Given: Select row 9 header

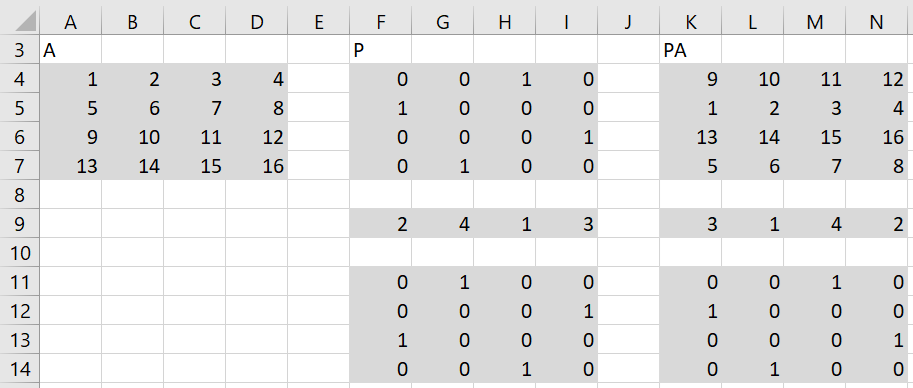Looking at the screenshot, I should [x=20, y=224].
